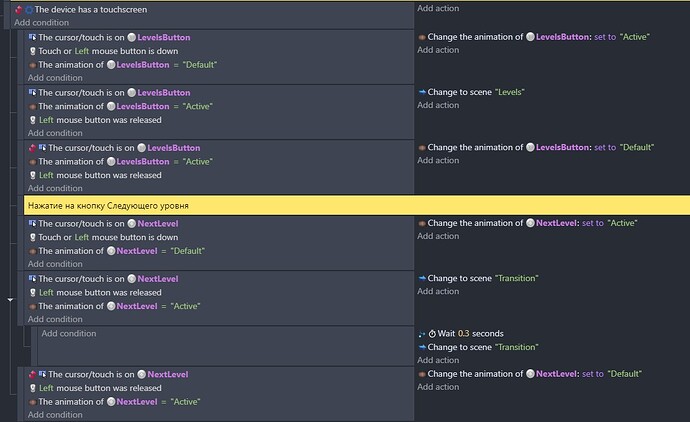Image resolution: width=690 pixels, height=422 pixels.
Task: Select condition animation of LevelsButton = "Default"
Action: [123, 65]
